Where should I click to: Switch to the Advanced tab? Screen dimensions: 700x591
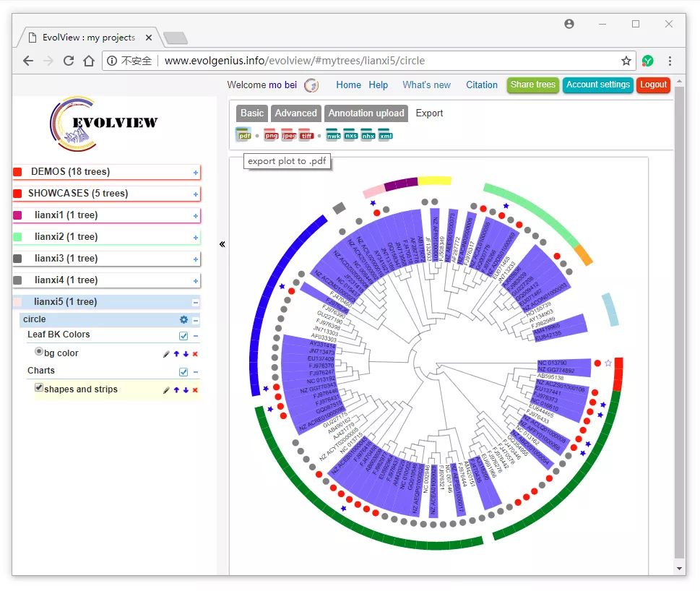(x=295, y=113)
